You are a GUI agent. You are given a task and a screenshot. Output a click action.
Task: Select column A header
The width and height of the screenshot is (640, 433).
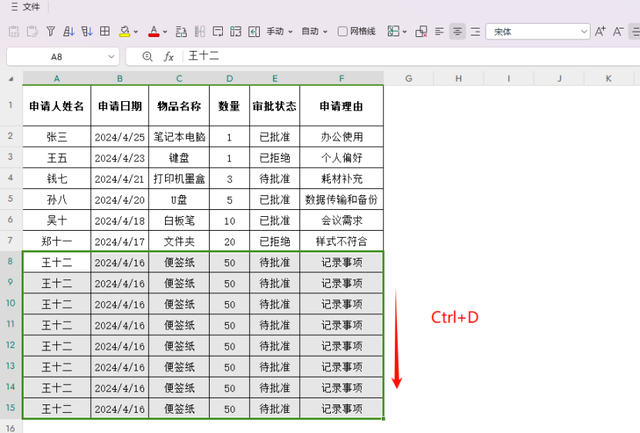pyautogui.click(x=57, y=78)
